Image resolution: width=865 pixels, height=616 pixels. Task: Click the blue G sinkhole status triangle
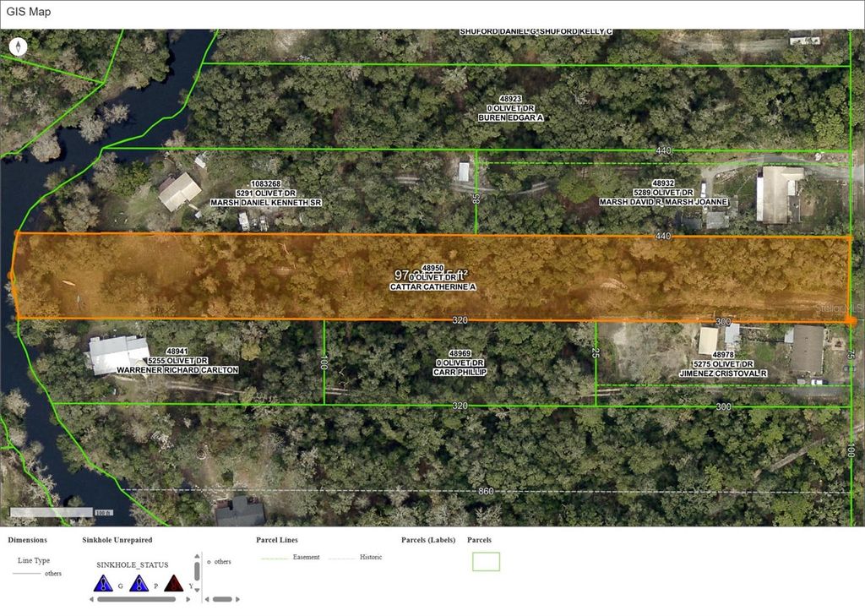point(103,581)
